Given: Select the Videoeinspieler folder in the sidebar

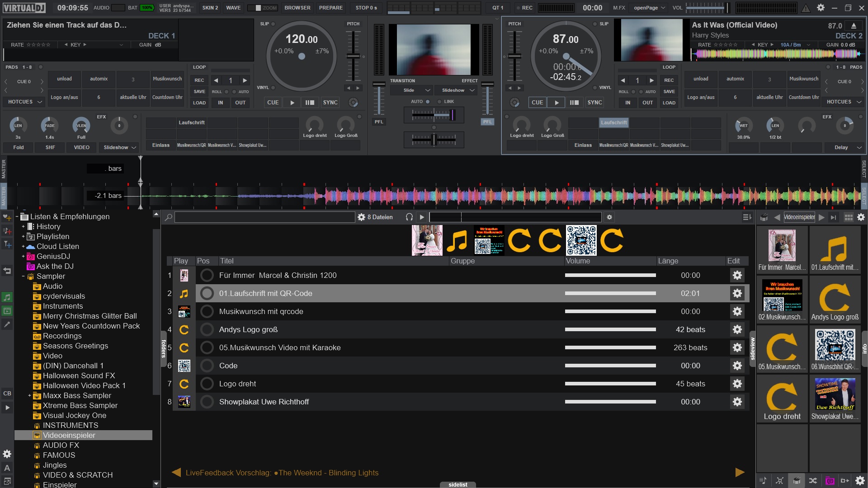Looking at the screenshot, I should pyautogui.click(x=69, y=435).
